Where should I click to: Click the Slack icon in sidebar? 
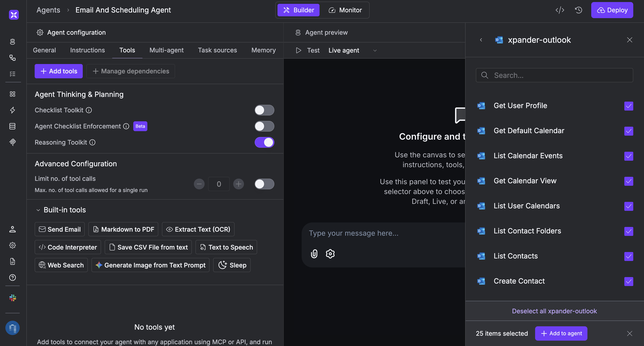click(x=13, y=298)
